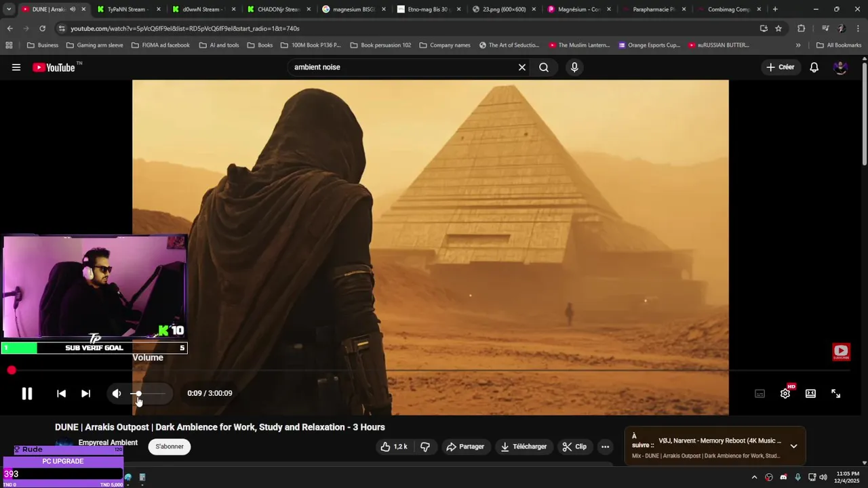Switch to the Etno-mag Bis 30 tab

(x=428, y=9)
